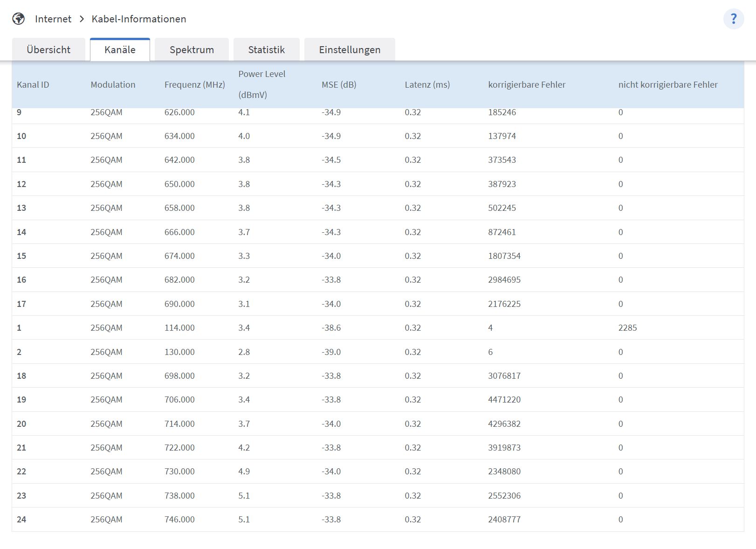Click the 2285 uncorrectable errors value

(627, 328)
